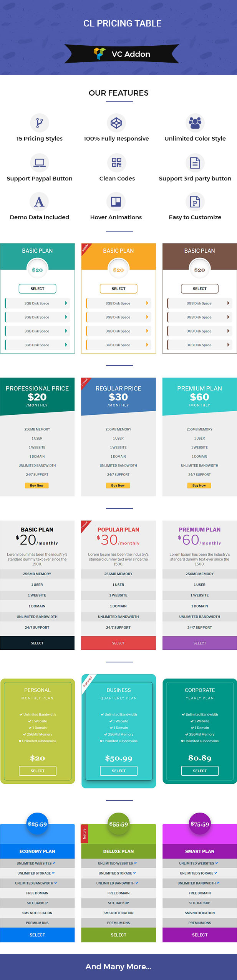
Task: Click the red SELECT button of Popular Plan
Action: click(x=118, y=643)
